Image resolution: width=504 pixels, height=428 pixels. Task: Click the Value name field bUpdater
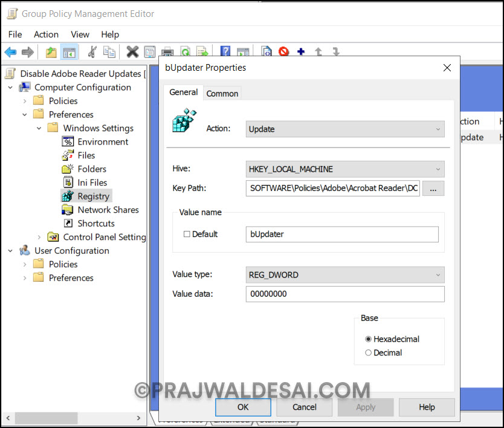tap(342, 234)
